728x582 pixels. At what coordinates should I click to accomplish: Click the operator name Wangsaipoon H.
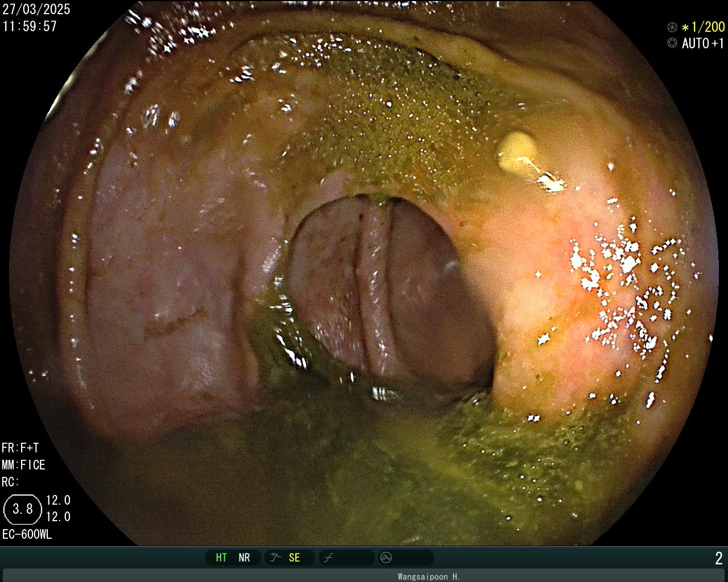click(428, 576)
